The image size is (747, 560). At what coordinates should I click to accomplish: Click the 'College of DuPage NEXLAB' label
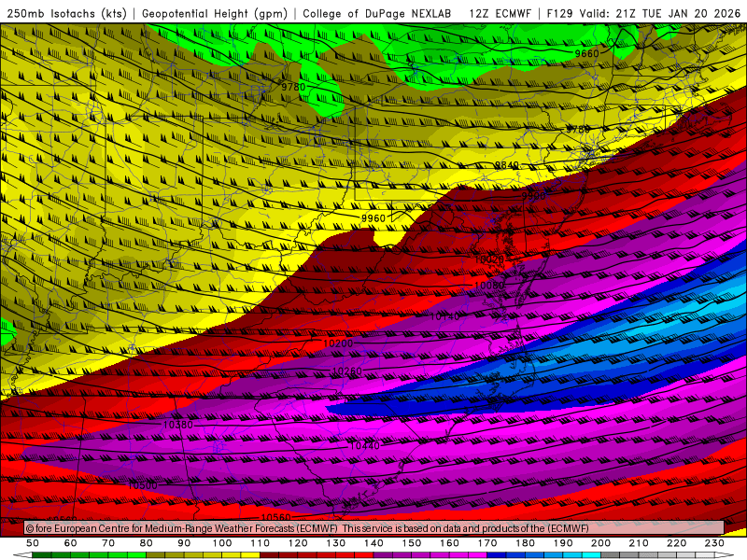coord(377,14)
